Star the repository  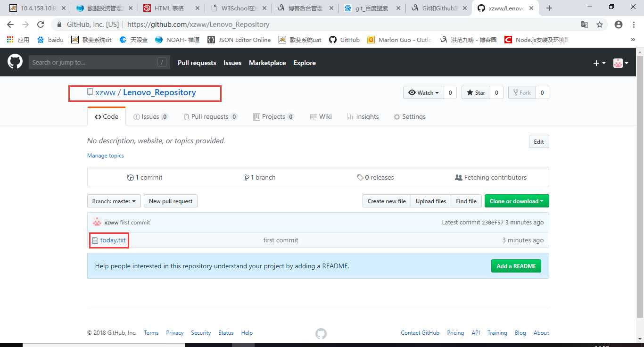(x=476, y=93)
